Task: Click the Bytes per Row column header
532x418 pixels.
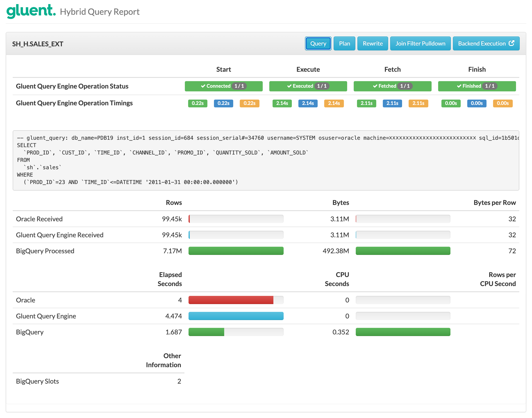Action: pyautogui.click(x=494, y=203)
